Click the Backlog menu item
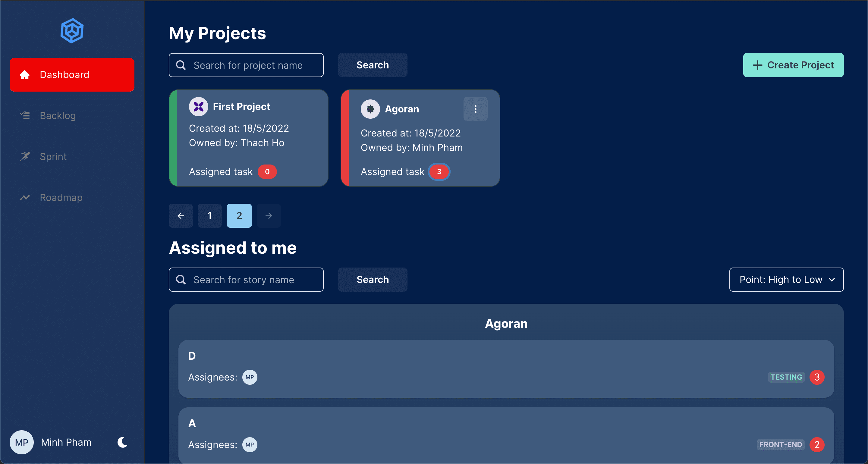The height and width of the screenshot is (464, 868). click(x=57, y=115)
